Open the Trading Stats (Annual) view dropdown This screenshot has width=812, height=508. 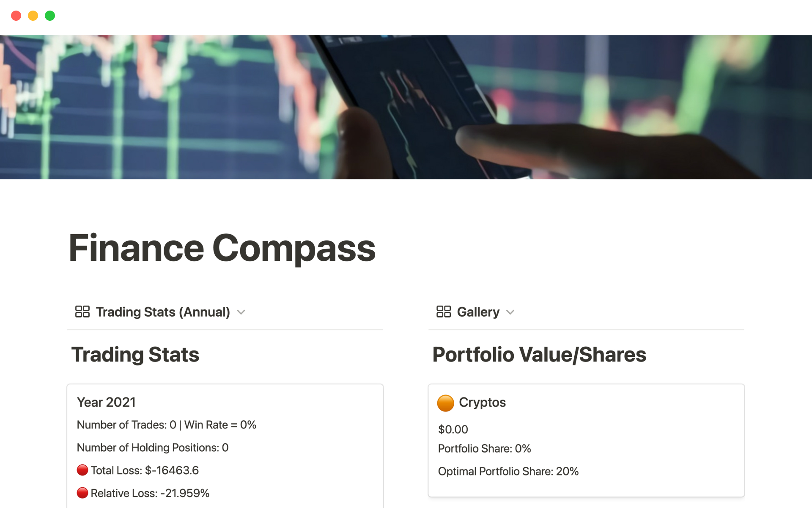pos(241,312)
